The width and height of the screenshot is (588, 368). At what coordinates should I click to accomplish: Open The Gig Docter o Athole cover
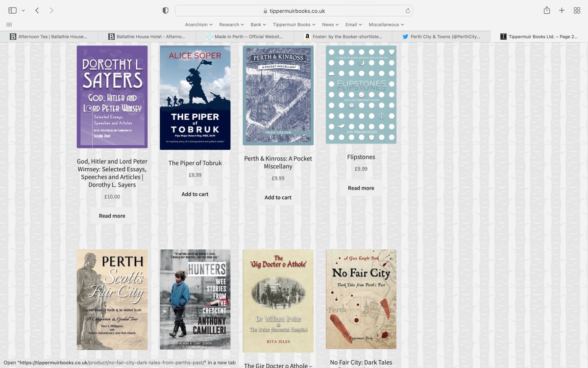tap(278, 301)
